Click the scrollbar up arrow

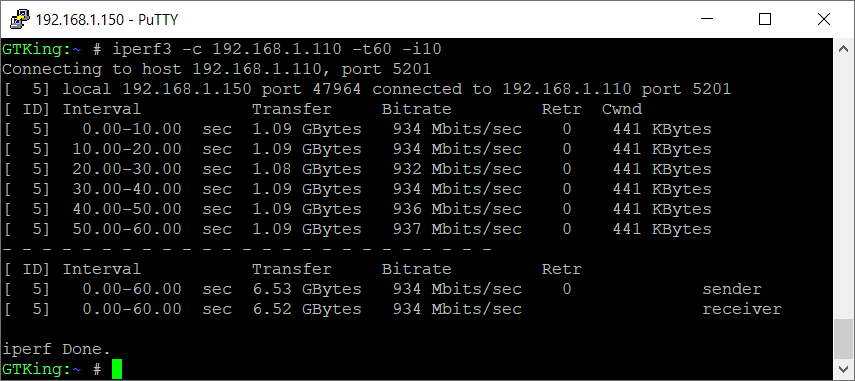(x=843, y=50)
